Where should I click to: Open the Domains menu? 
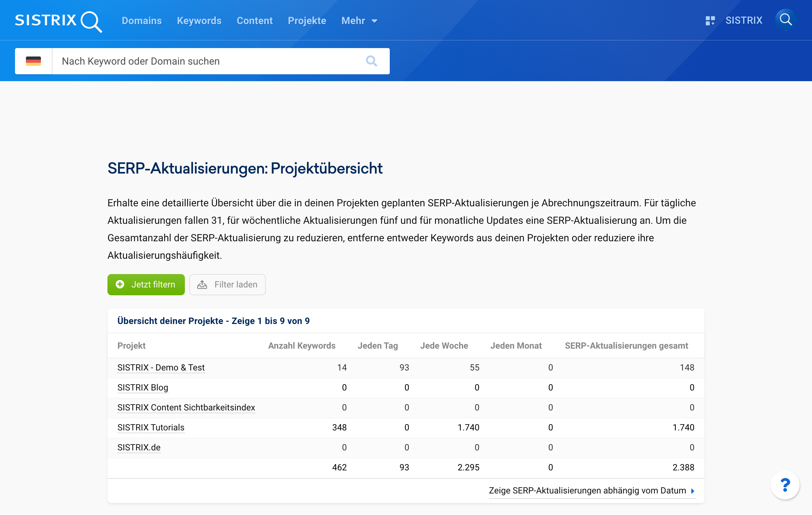[x=141, y=21]
